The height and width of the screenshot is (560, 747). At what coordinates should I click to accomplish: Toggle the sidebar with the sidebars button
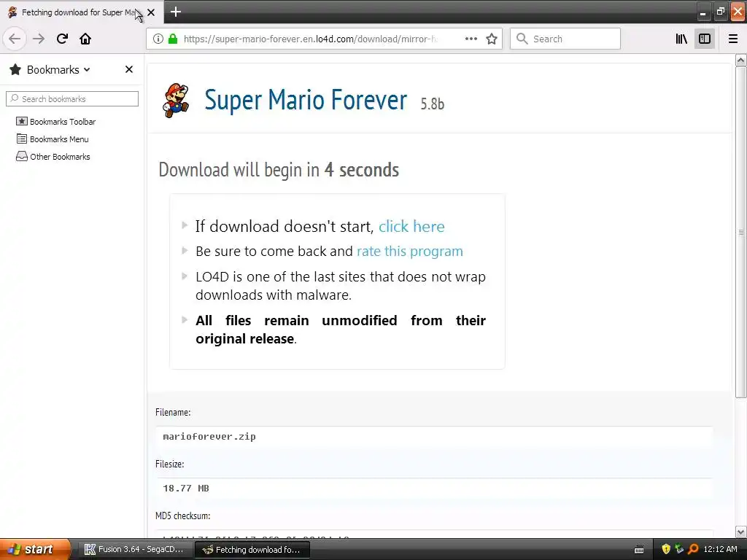click(705, 39)
